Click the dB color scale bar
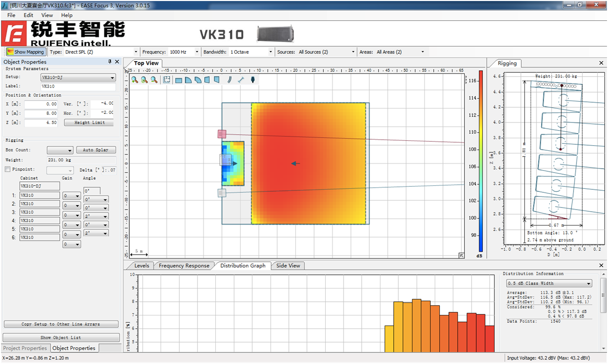 [x=480, y=161]
